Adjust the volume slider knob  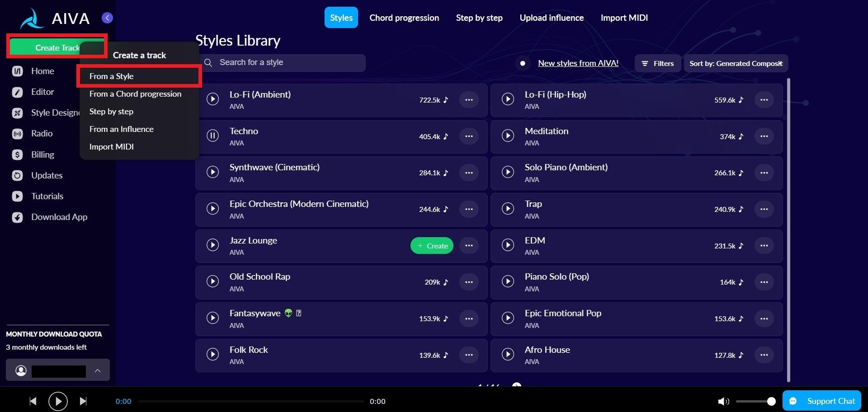click(x=771, y=401)
